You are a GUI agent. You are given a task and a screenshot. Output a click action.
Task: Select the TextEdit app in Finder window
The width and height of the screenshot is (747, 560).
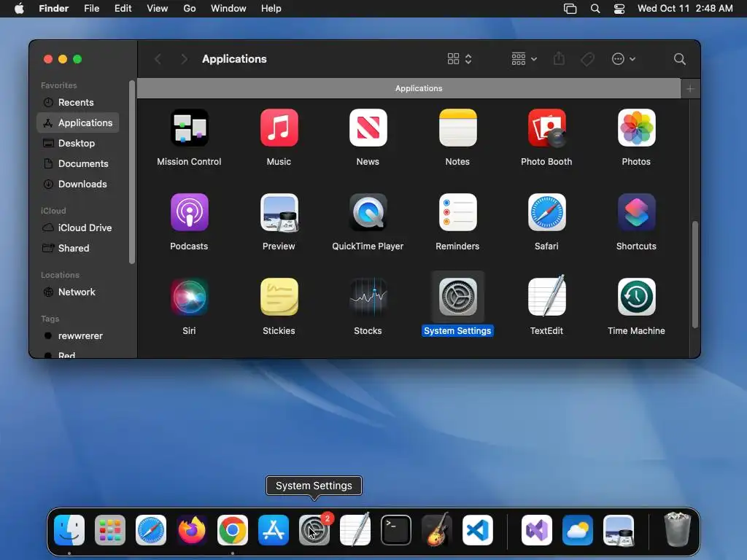point(546,297)
